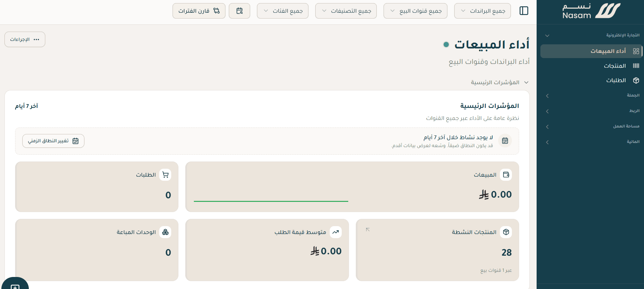644x289 pixels.
Task: Collapse the المؤشرات الرئيسية section
Action: [500, 82]
